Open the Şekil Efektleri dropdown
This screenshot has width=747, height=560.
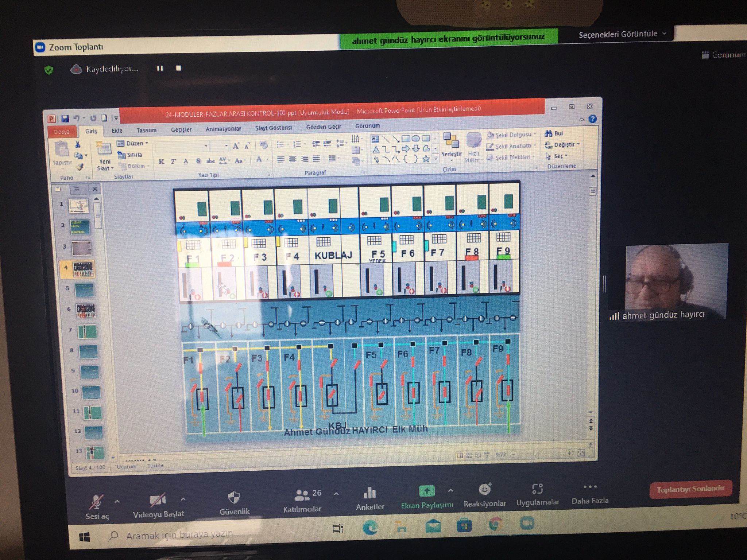(x=511, y=157)
